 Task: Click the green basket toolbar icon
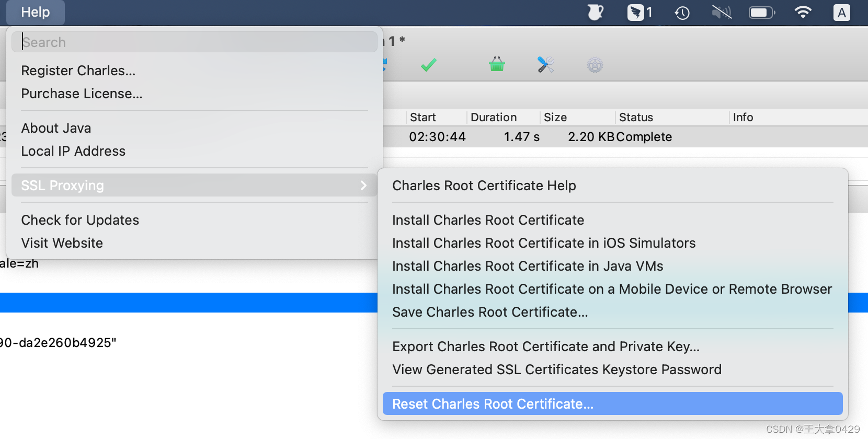coord(497,64)
